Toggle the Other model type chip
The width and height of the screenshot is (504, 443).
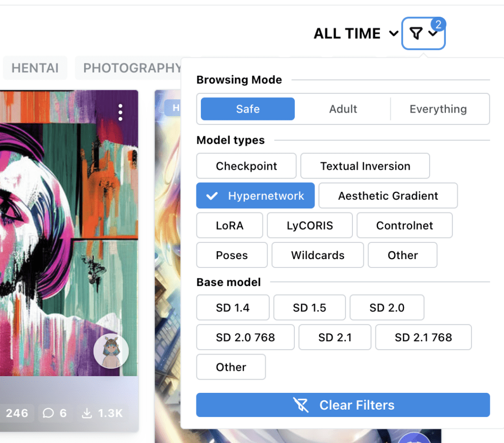(403, 255)
